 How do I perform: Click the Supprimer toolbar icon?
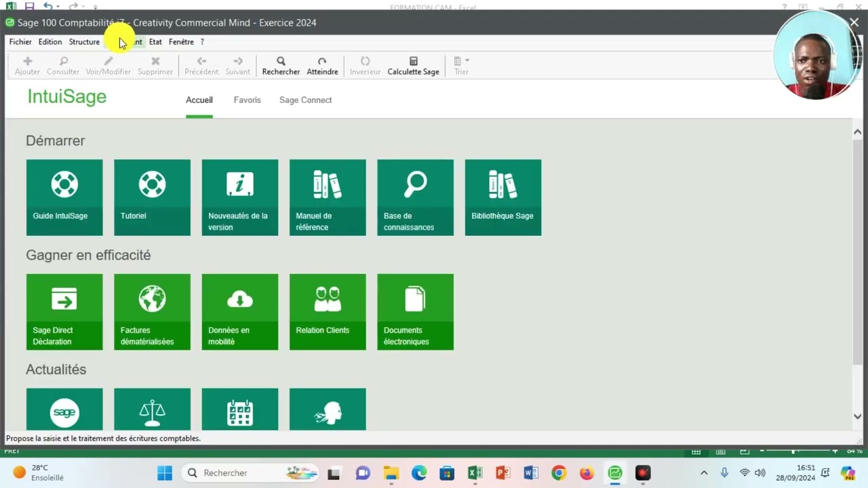click(x=155, y=66)
